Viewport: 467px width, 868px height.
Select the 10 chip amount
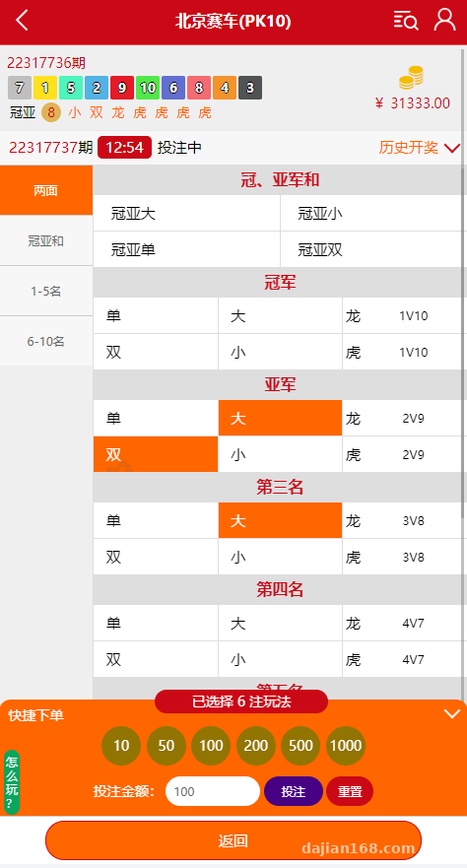pyautogui.click(x=121, y=746)
